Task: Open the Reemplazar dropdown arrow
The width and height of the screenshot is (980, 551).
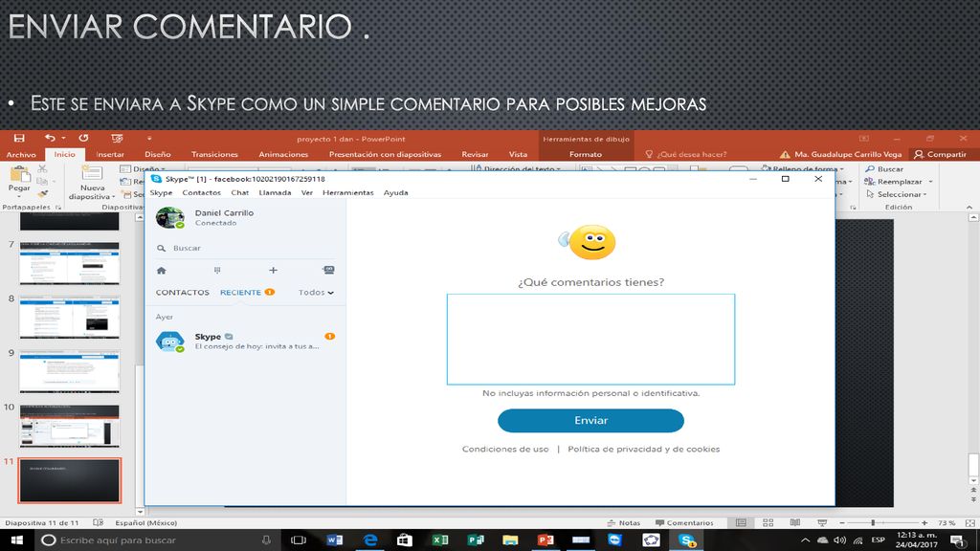Action: coord(930,182)
